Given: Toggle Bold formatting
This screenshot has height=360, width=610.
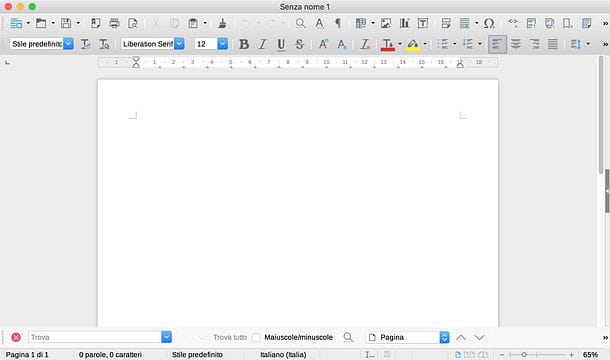Looking at the screenshot, I should (x=244, y=44).
